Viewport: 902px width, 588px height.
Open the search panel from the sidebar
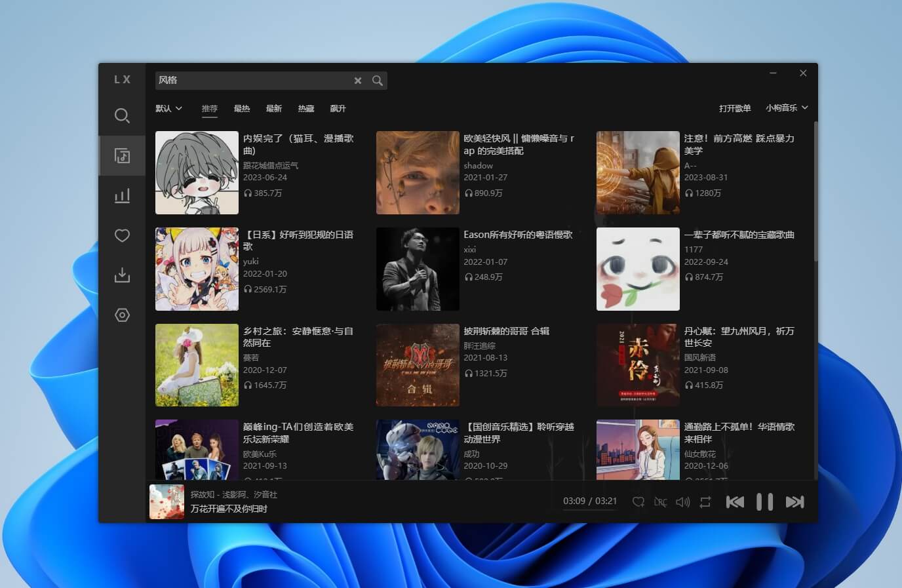click(x=122, y=116)
